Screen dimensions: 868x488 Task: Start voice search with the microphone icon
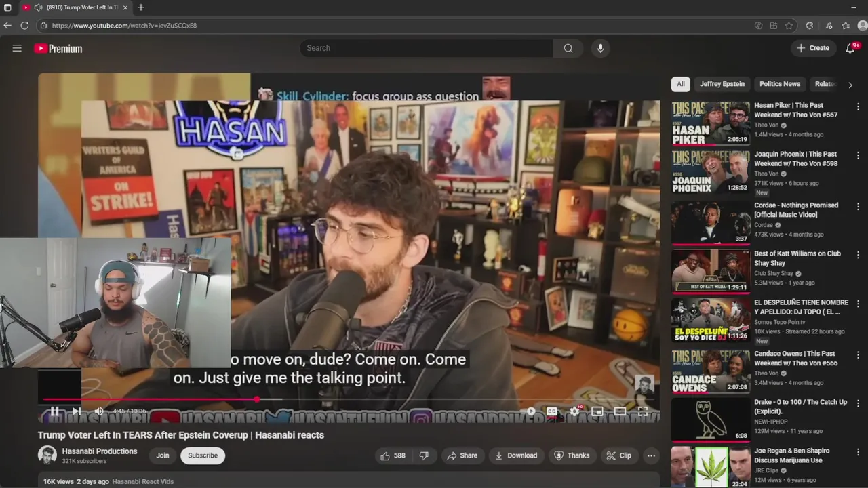pos(599,48)
